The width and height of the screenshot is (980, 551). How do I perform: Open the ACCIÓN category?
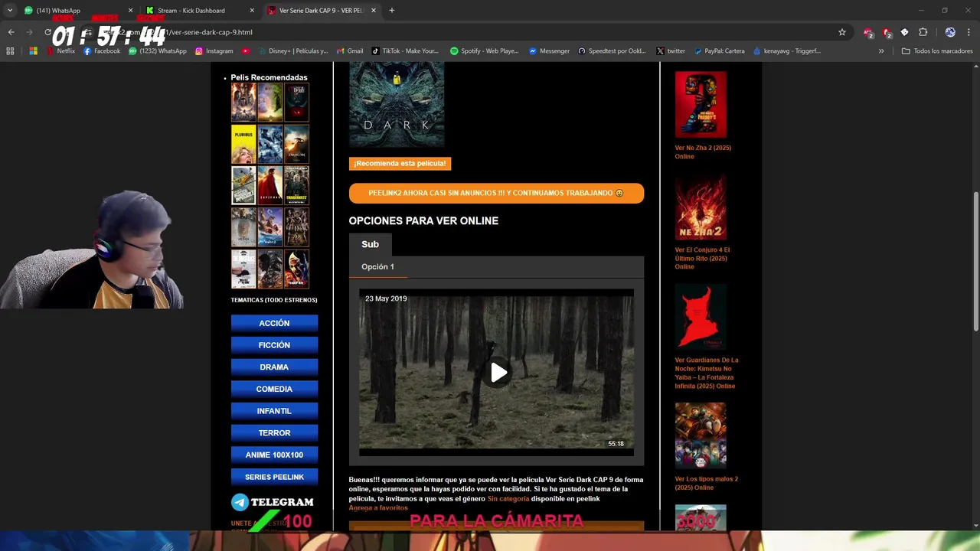click(274, 323)
